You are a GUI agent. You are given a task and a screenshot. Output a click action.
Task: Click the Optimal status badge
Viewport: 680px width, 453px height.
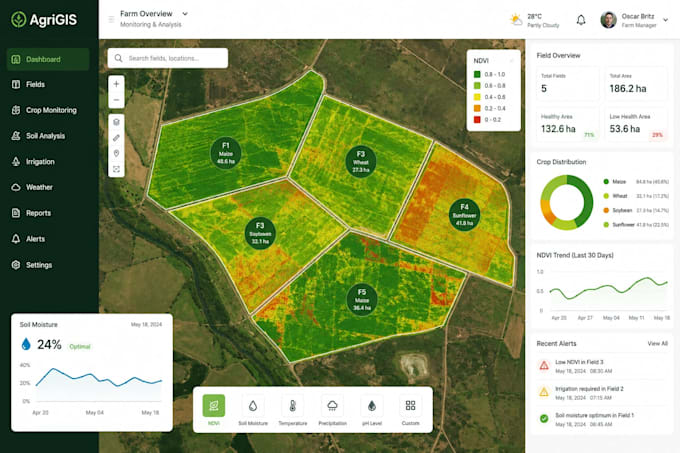point(80,346)
